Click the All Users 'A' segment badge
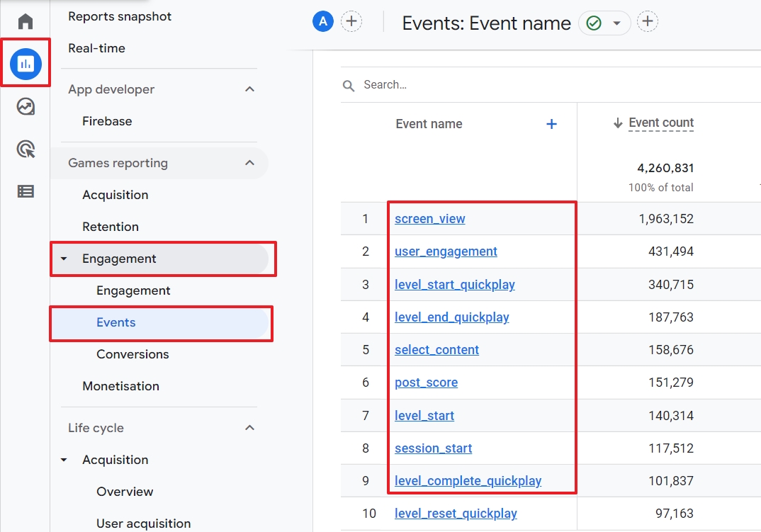 tap(323, 21)
